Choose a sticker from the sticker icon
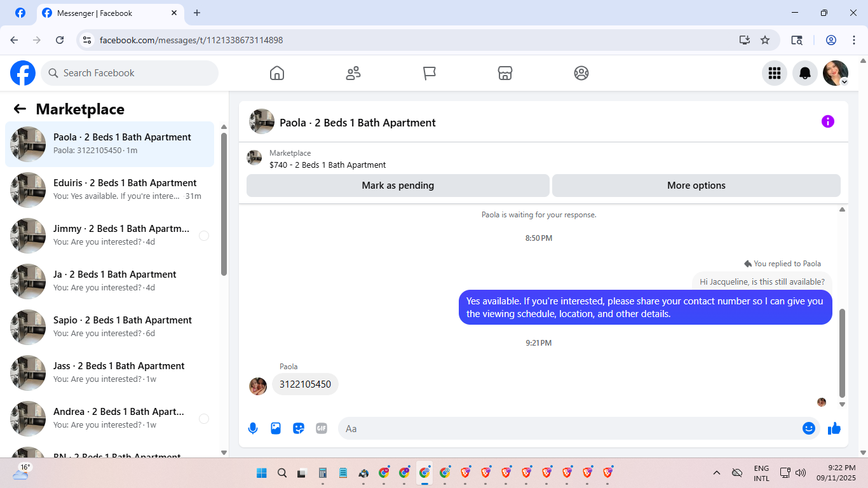 [299, 428]
